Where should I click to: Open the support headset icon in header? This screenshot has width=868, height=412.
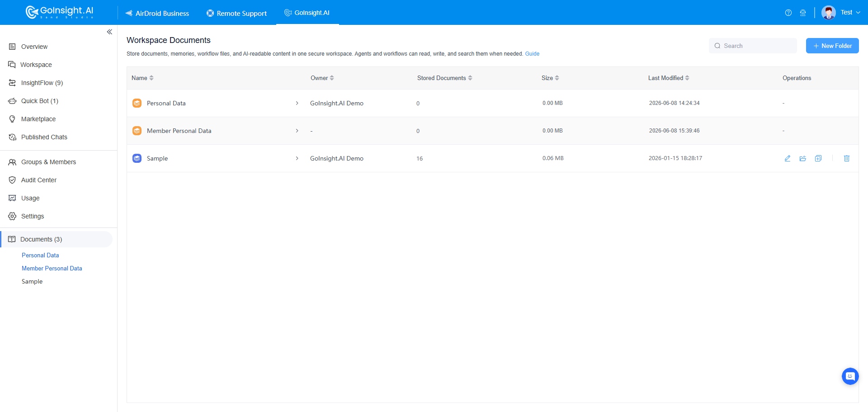(803, 13)
